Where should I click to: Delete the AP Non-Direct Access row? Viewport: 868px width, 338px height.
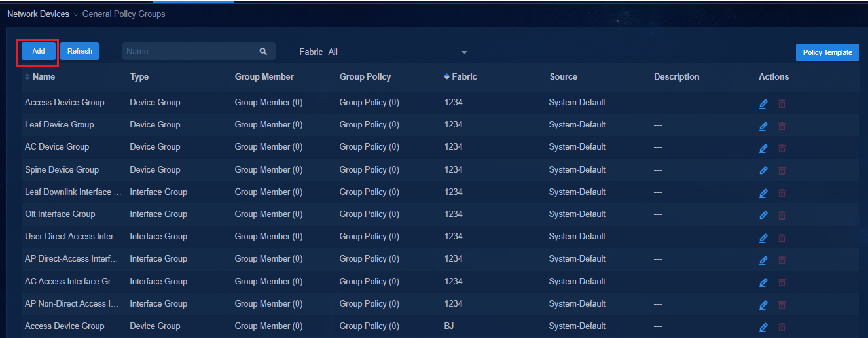point(782,305)
